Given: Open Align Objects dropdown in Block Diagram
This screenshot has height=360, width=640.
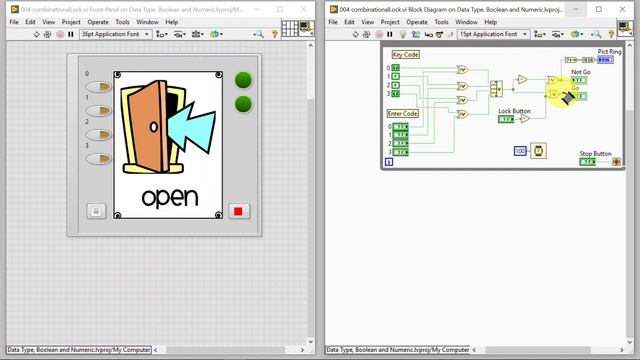Looking at the screenshot, I should pyautogui.click(x=540, y=34).
